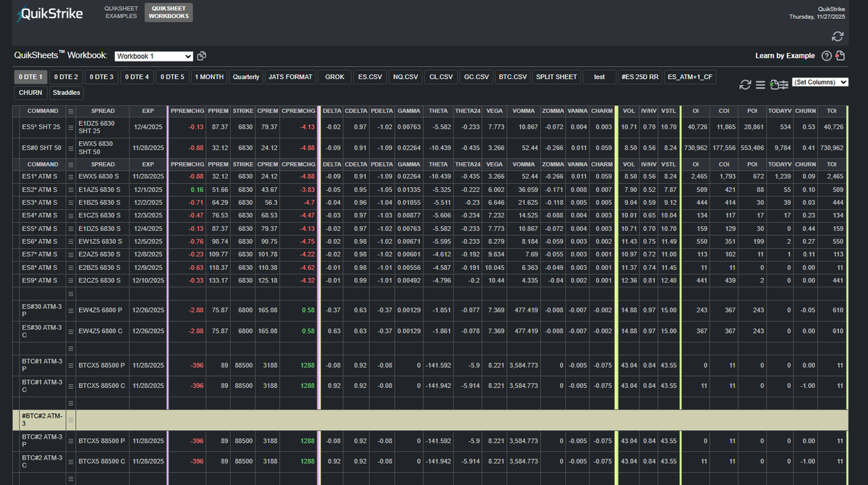The width and height of the screenshot is (868, 485).
Task: Open row menu icon for BTC#2 ATM-3 P
Action: [x=71, y=441]
